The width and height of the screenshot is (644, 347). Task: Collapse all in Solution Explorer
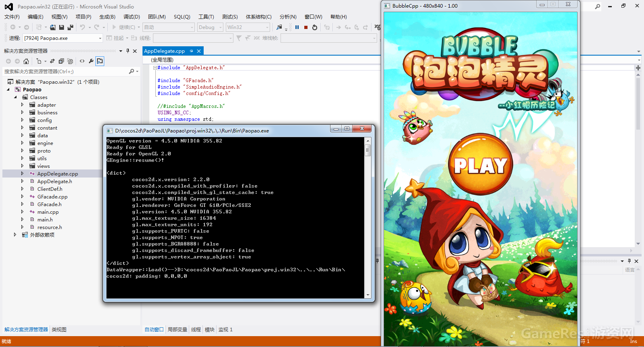point(61,61)
